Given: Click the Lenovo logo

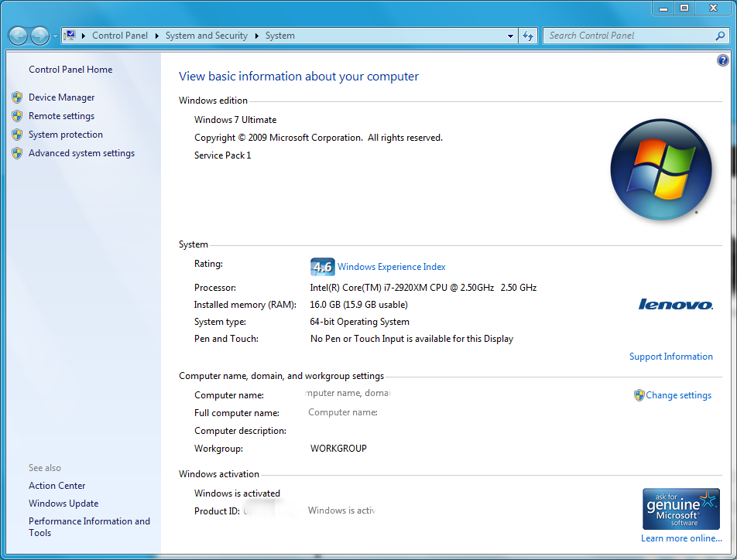Looking at the screenshot, I should (x=675, y=305).
